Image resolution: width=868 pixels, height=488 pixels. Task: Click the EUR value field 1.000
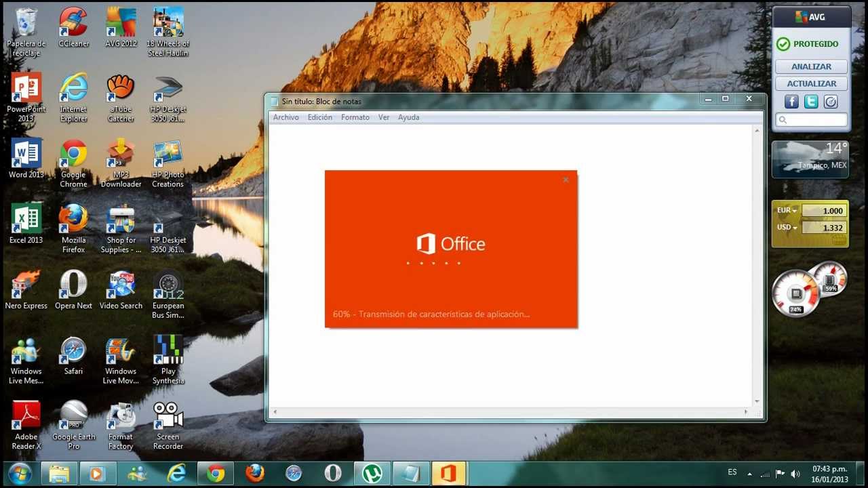[x=824, y=211]
